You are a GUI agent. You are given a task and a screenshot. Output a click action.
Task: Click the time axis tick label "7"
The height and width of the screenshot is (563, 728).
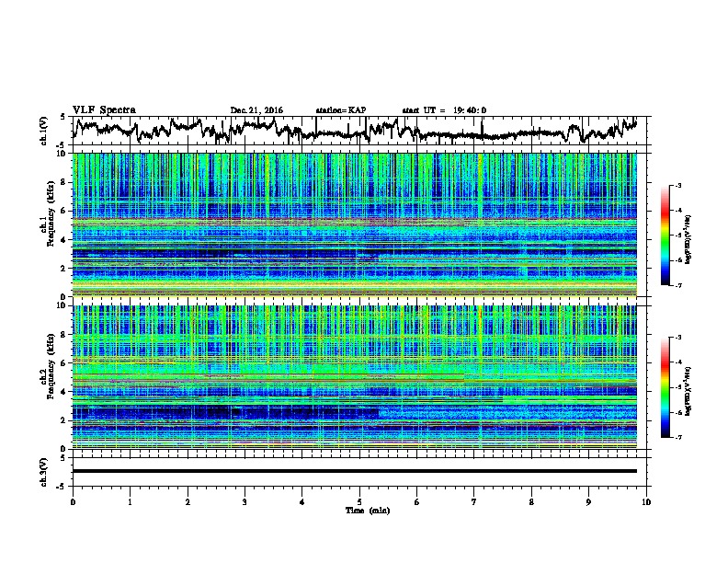point(474,501)
